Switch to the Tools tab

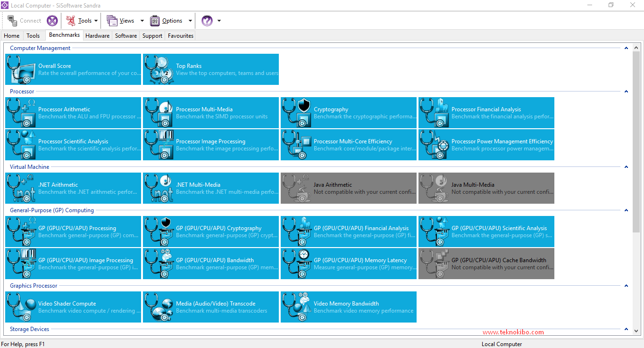click(x=33, y=36)
